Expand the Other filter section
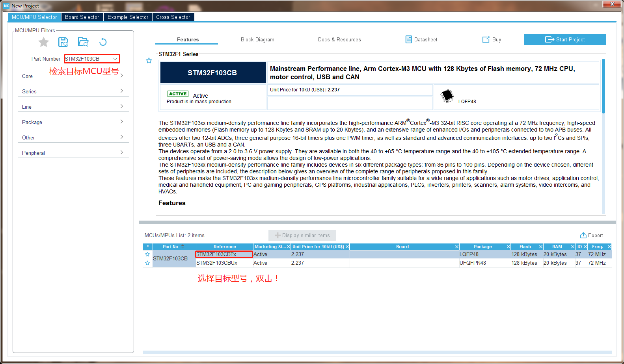The height and width of the screenshot is (364, 624). coord(73,137)
